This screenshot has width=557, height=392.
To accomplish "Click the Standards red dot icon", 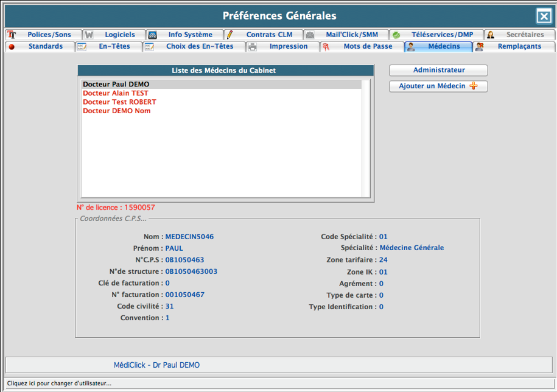I will [12, 46].
